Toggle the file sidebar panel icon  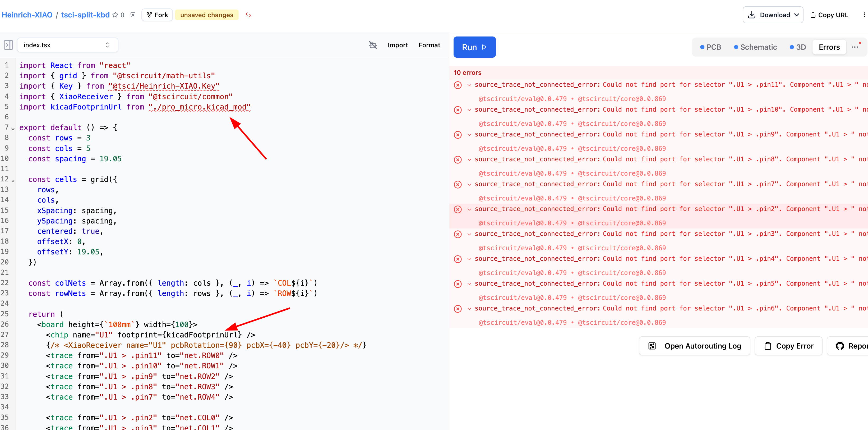pyautogui.click(x=8, y=45)
